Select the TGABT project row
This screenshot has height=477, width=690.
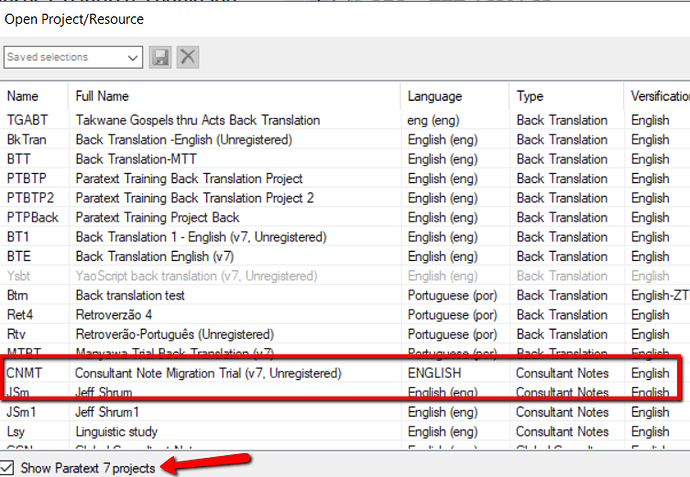pyautogui.click(x=345, y=120)
